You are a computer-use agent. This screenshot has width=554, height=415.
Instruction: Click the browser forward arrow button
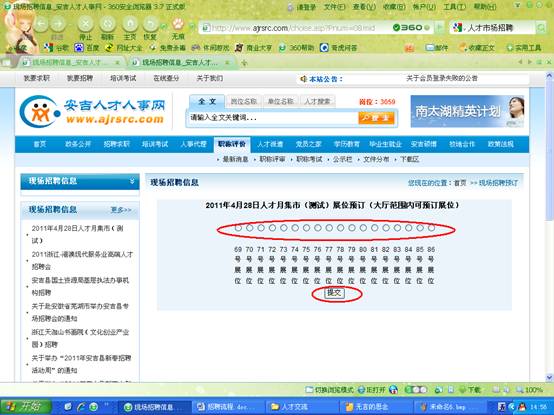coord(58,24)
